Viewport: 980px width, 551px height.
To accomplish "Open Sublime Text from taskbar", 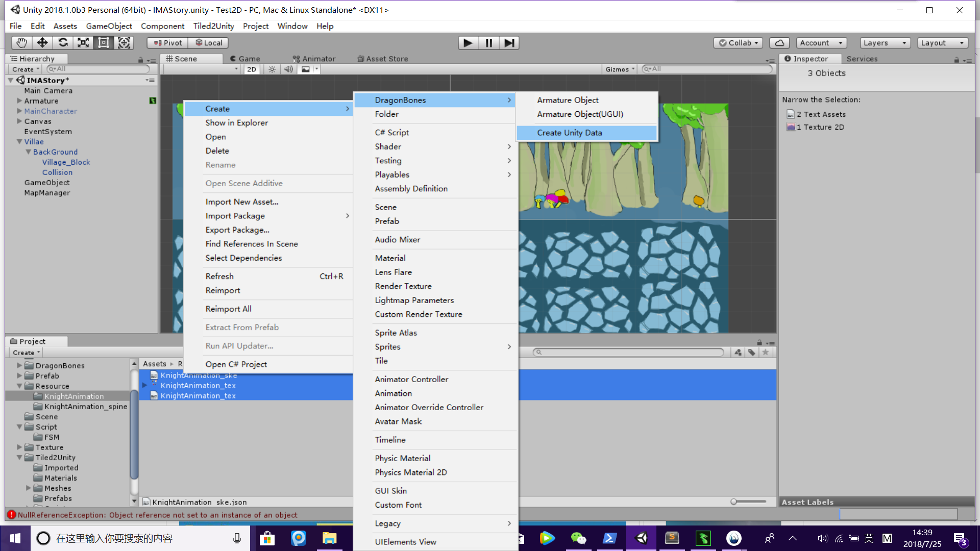I will pos(672,538).
